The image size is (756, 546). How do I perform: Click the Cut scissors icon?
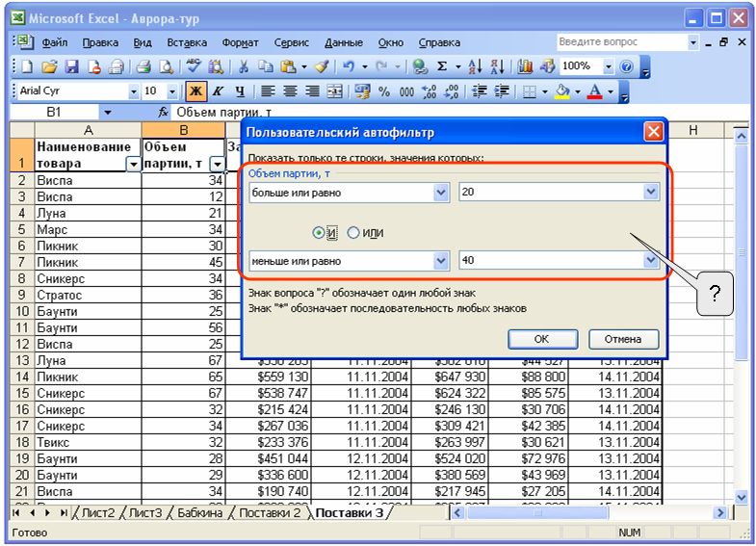pyautogui.click(x=244, y=66)
